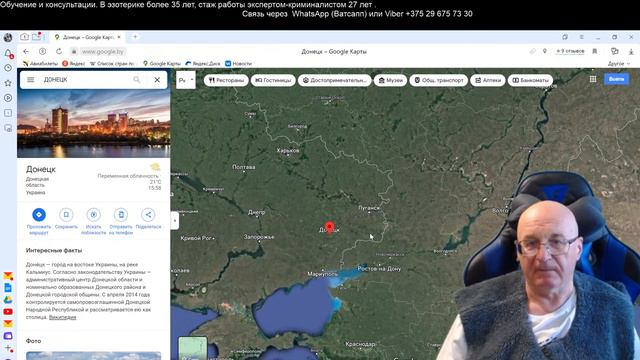Open the browser main menu lines icon
Screen dimensions: 640x360
click(x=582, y=37)
